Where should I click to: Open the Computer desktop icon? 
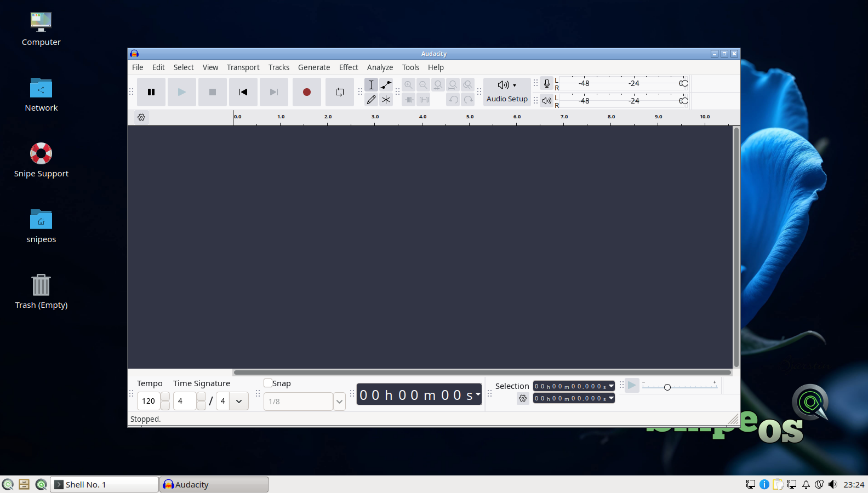pos(41,29)
